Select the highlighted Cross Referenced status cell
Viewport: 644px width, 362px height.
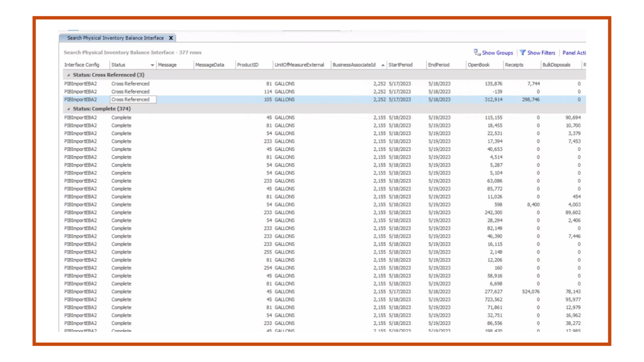click(x=133, y=100)
